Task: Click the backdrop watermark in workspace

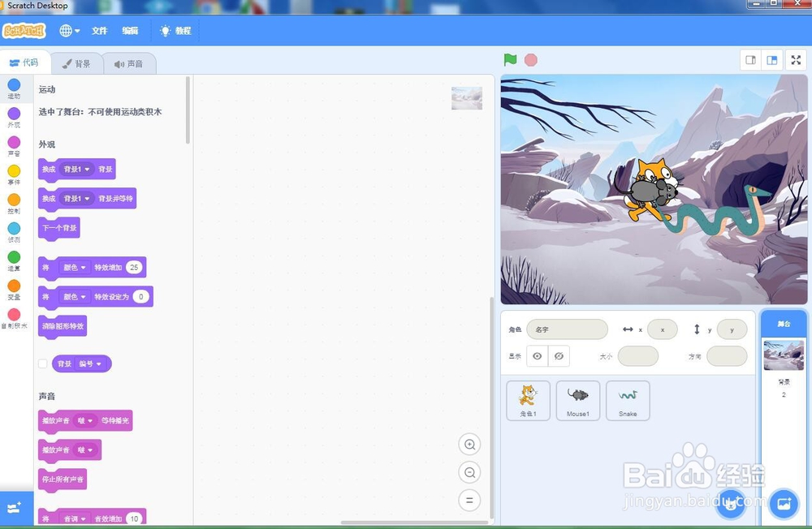Action: point(467,98)
